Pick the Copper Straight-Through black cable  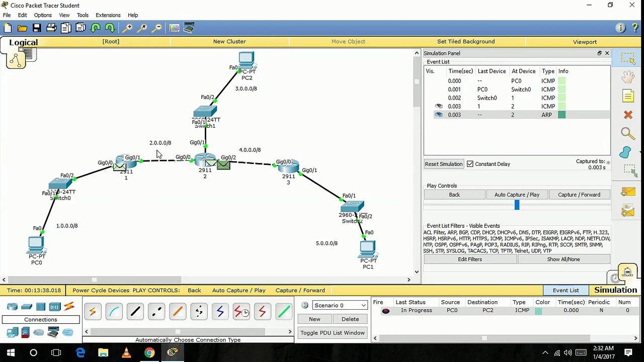[x=135, y=312]
